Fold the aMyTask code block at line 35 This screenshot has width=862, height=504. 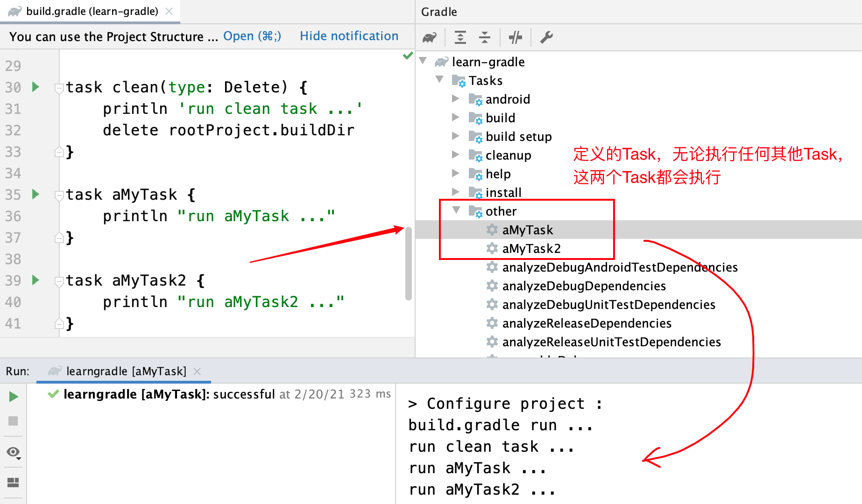(59, 195)
